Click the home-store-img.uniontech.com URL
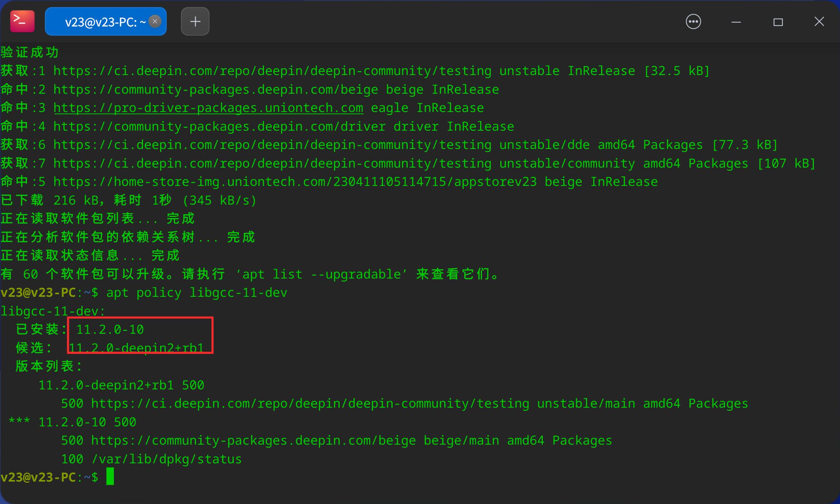 [261, 181]
